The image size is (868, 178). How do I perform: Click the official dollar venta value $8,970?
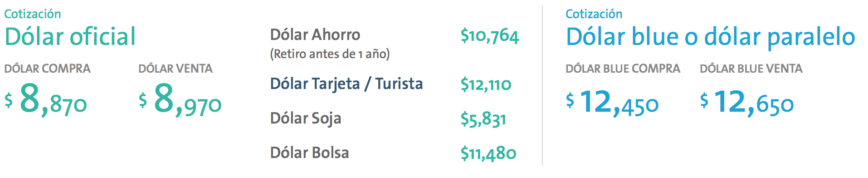tap(180, 99)
